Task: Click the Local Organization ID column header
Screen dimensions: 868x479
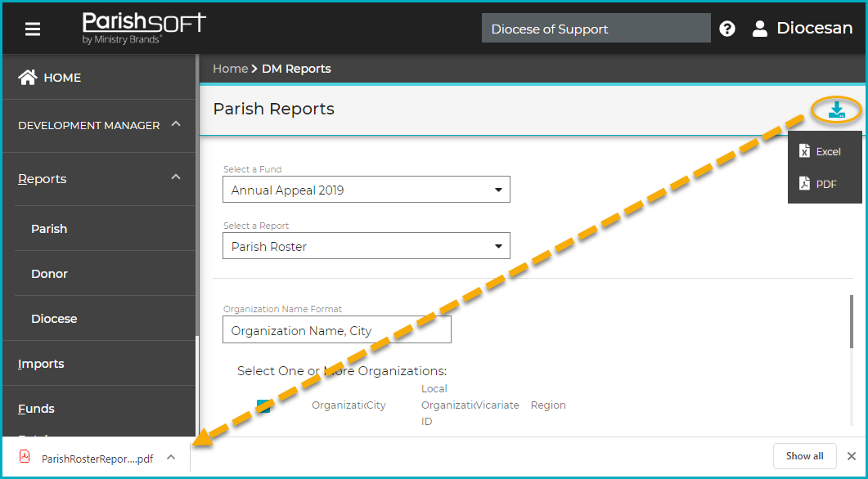Action: coord(448,405)
